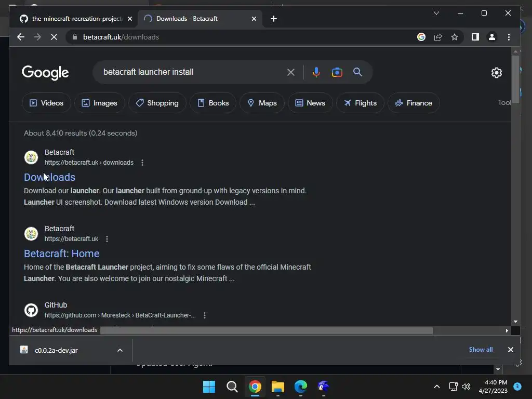The height and width of the screenshot is (399, 532).
Task: Open options for the Betacraft Home result
Action: point(107,239)
